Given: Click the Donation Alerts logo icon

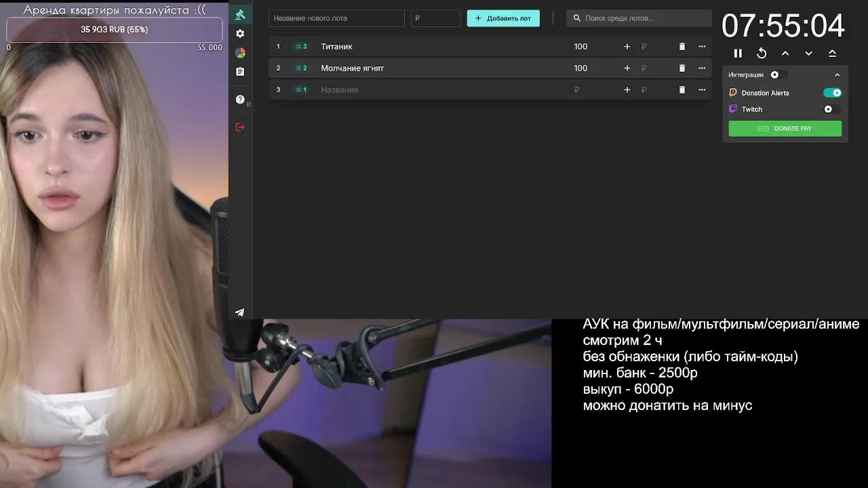Looking at the screenshot, I should [733, 93].
